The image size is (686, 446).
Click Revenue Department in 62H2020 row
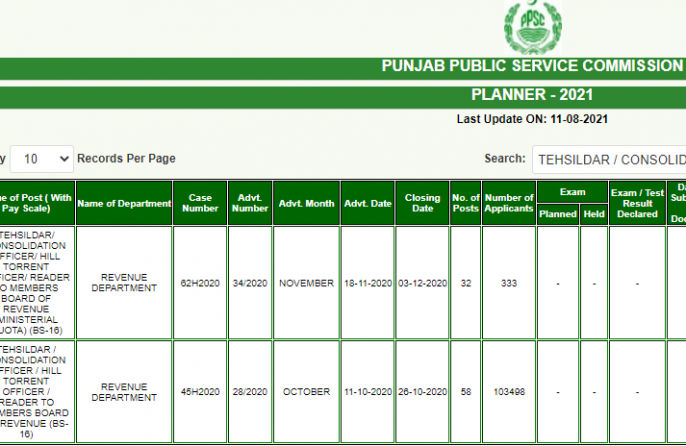124,283
